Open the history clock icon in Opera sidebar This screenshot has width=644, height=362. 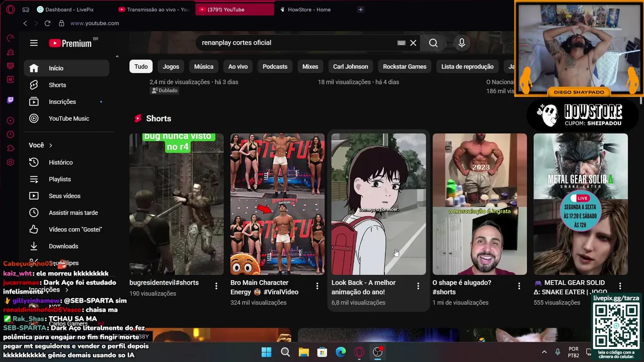pos(10,135)
